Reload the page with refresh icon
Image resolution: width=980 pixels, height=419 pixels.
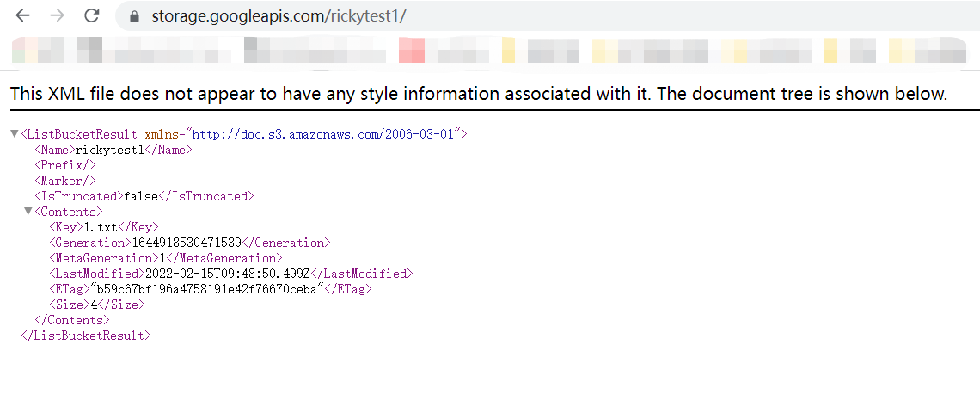(x=92, y=15)
